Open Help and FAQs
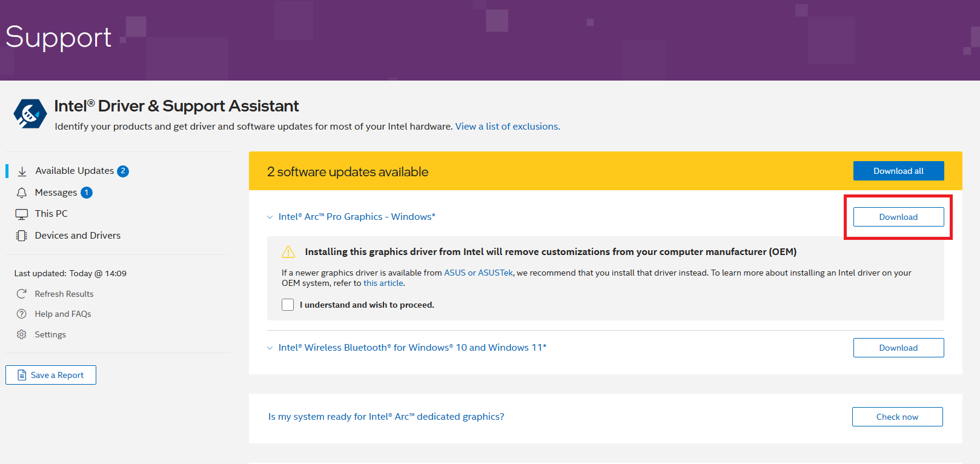 (63, 314)
